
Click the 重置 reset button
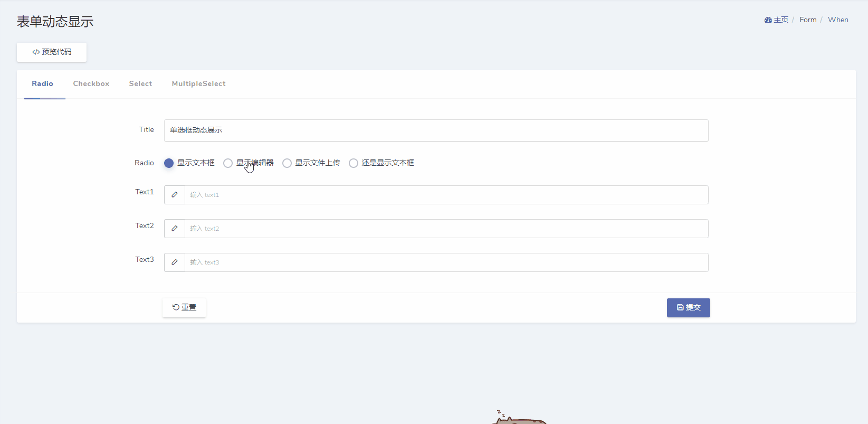[x=184, y=307]
